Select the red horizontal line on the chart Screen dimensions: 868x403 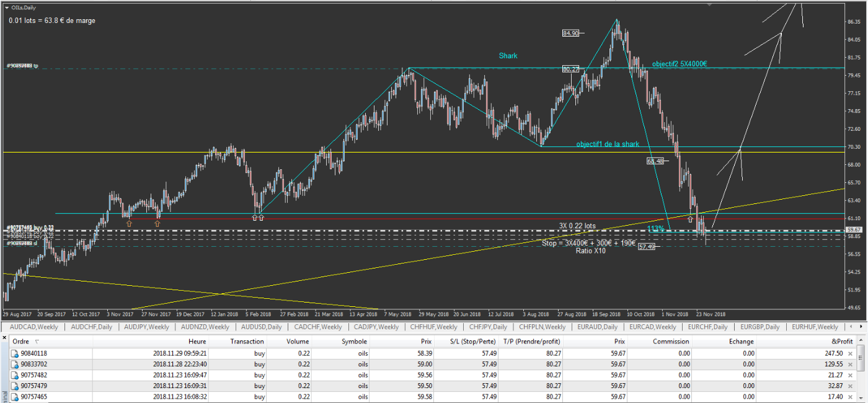pos(372,218)
